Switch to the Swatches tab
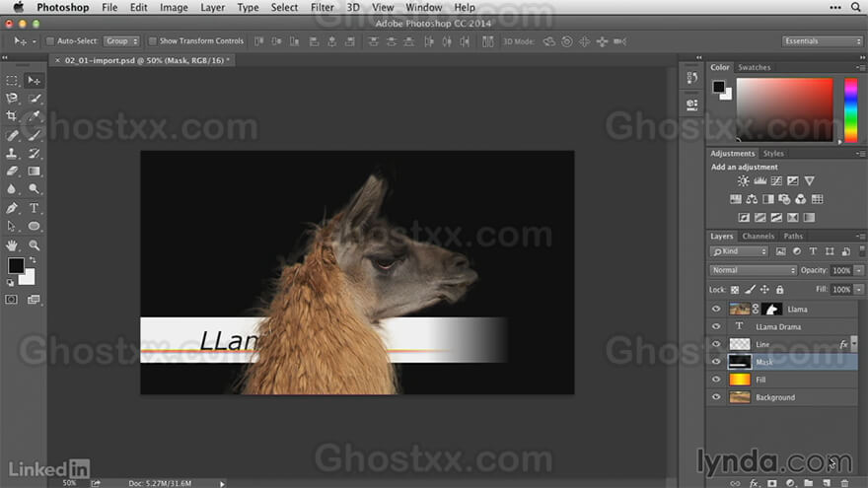Viewport: 868px width, 488px height. (x=754, y=67)
